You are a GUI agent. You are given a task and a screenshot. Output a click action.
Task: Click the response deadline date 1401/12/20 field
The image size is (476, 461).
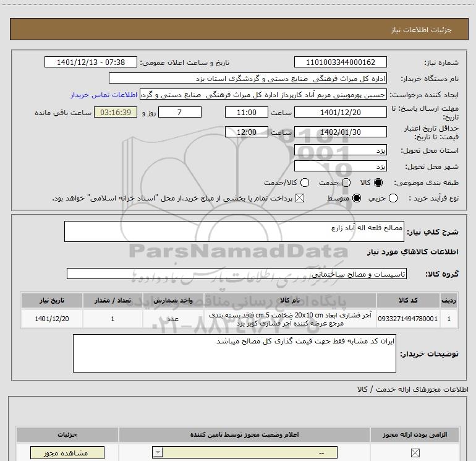point(340,112)
